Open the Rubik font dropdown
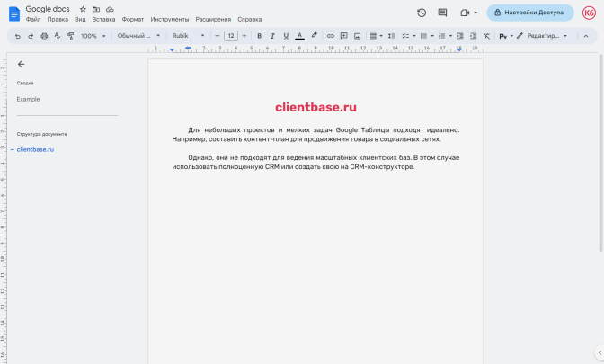Screen dimensions: 604x364 (188, 36)
